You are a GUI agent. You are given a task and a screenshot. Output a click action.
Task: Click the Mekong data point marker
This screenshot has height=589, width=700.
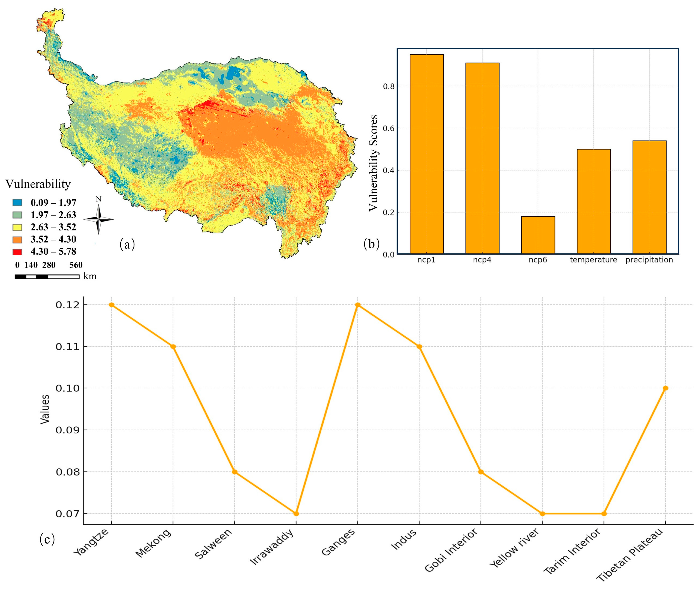[x=173, y=347]
